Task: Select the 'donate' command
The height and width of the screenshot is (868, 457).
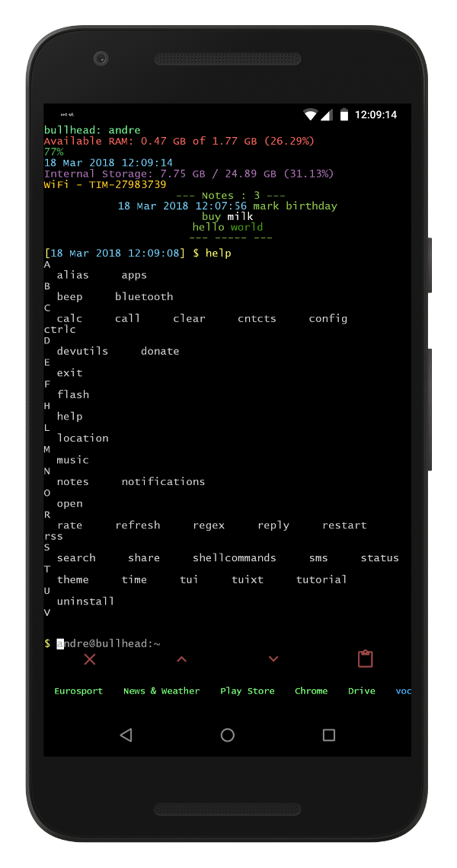Action: (160, 352)
